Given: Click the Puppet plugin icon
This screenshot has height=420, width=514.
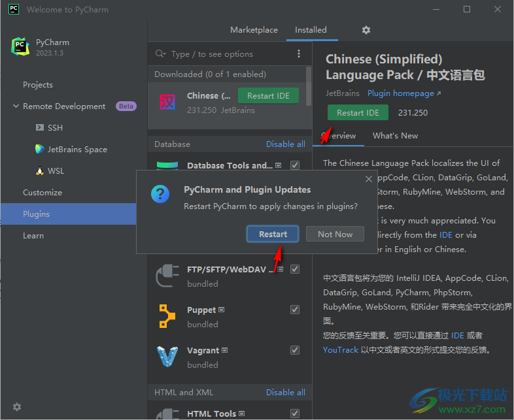Looking at the screenshot, I should [x=167, y=316].
